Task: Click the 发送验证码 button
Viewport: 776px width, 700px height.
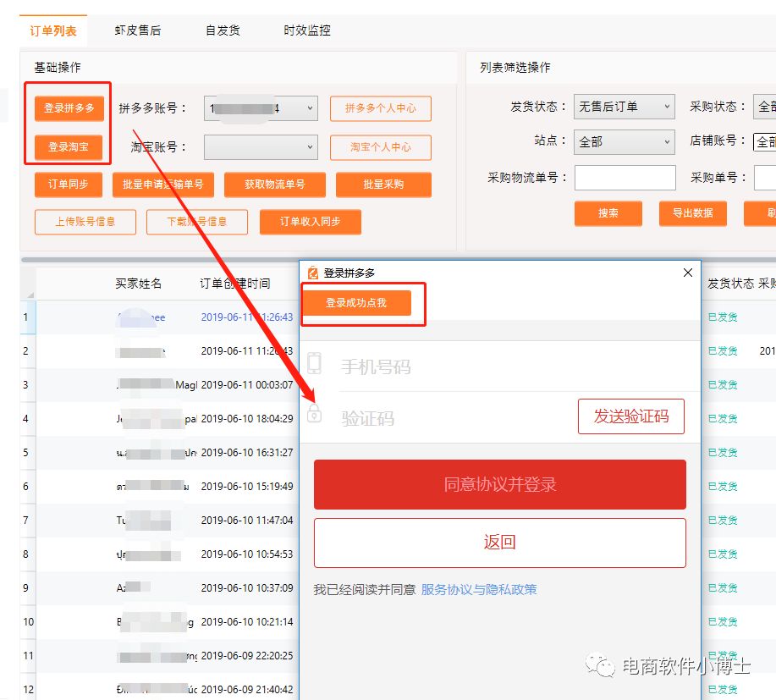Action: click(x=631, y=416)
